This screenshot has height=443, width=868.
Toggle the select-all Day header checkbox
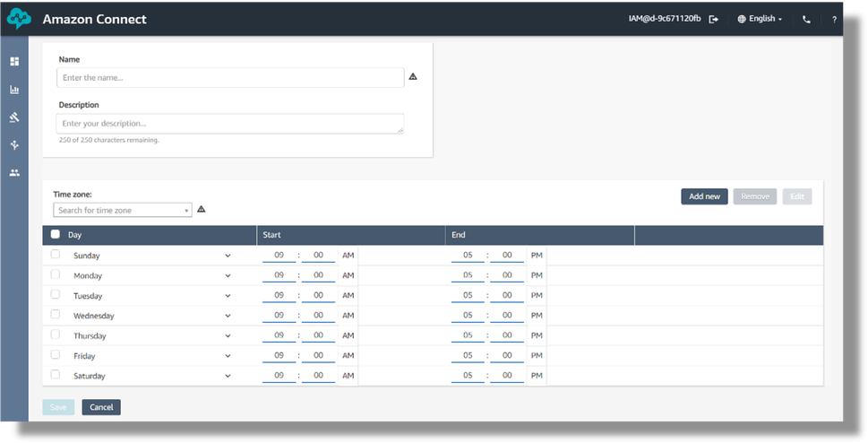(x=56, y=234)
